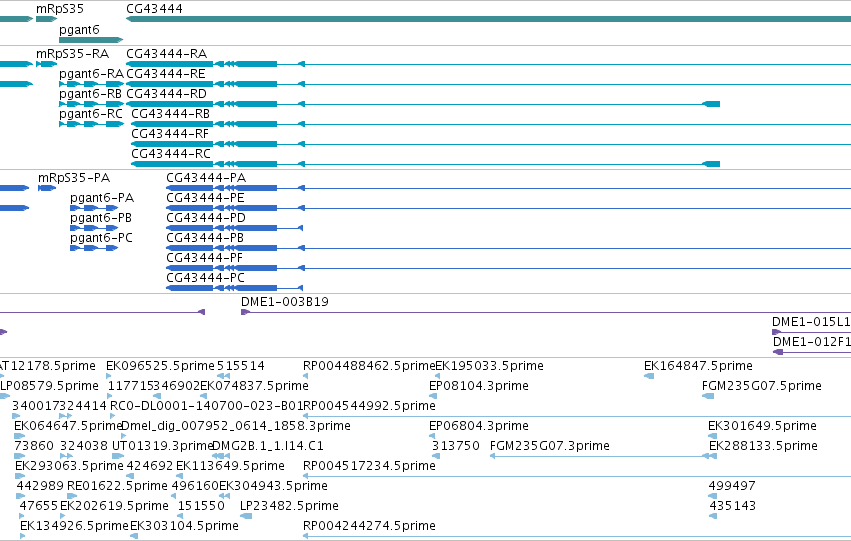Click the EK134926.5prime label
This screenshot has height=541, width=851.
click(74, 526)
